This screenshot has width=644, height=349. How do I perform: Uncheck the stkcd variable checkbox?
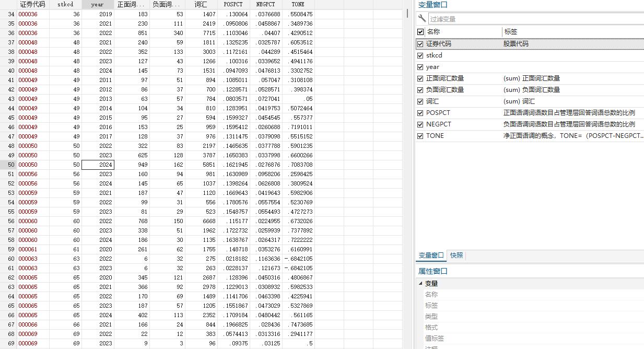click(421, 55)
